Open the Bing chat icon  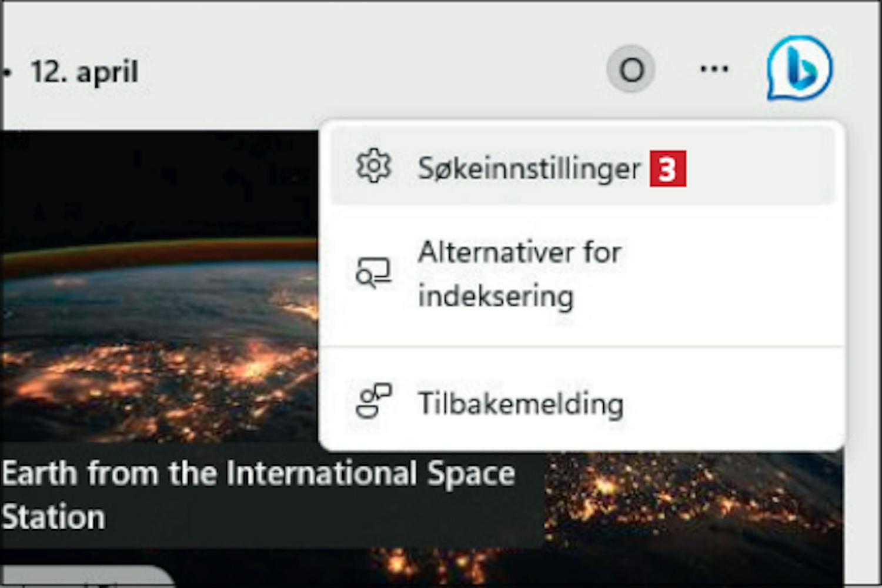[x=799, y=68]
